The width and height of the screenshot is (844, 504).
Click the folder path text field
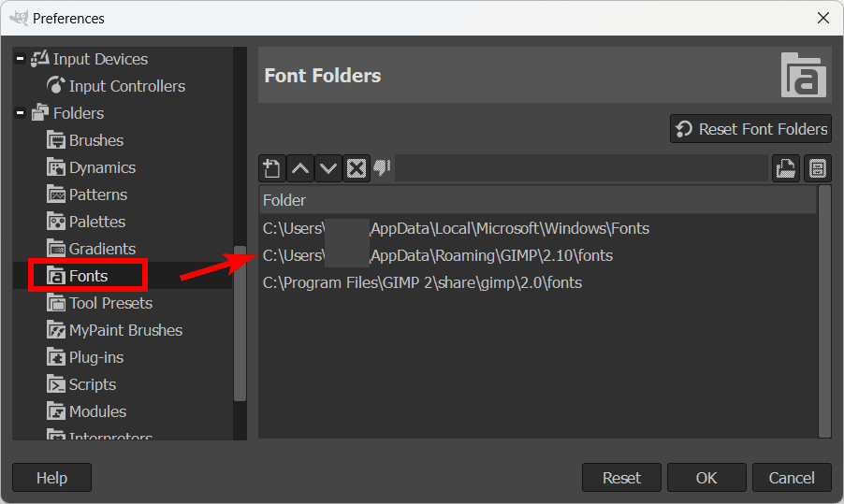(x=580, y=168)
